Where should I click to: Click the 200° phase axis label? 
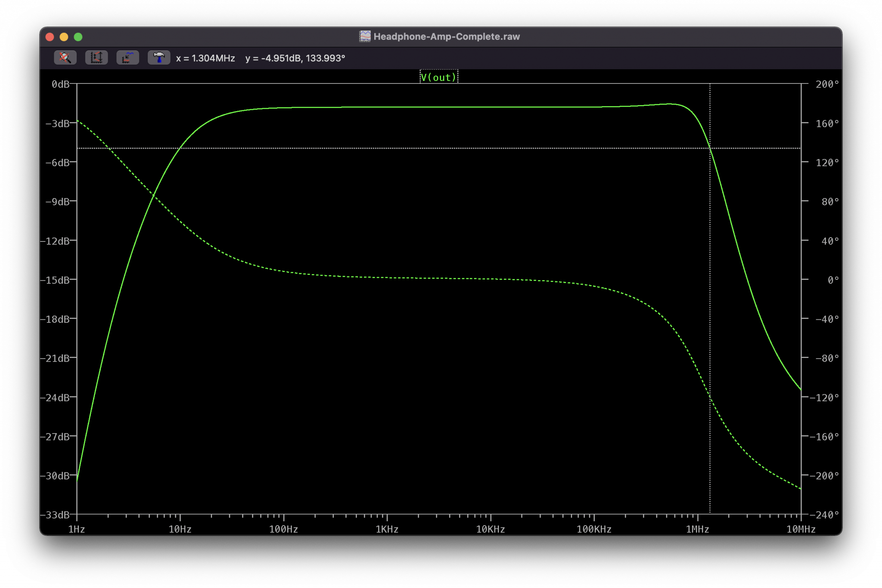click(827, 84)
